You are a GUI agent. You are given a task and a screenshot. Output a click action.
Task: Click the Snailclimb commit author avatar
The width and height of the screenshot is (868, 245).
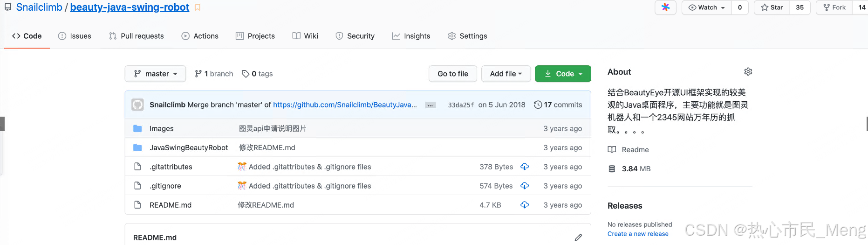coord(137,105)
